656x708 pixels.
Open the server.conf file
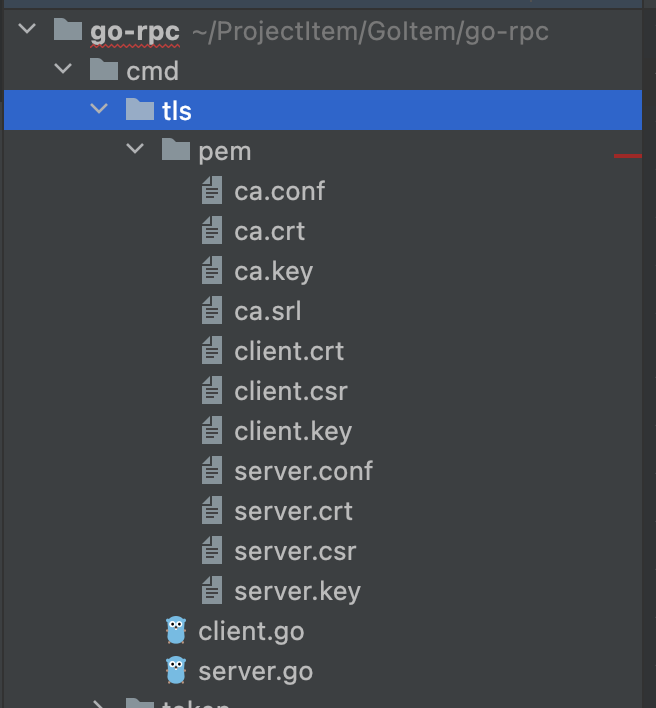[303, 471]
